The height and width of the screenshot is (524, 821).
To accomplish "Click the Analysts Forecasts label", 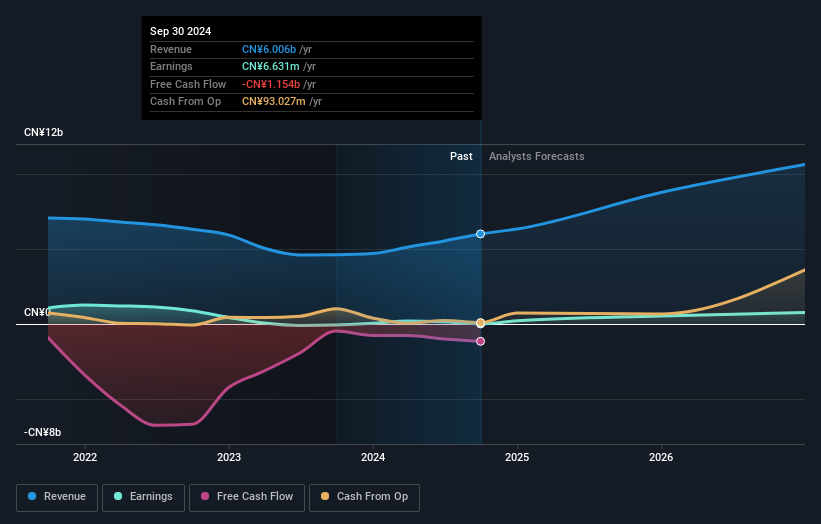I will click(537, 156).
